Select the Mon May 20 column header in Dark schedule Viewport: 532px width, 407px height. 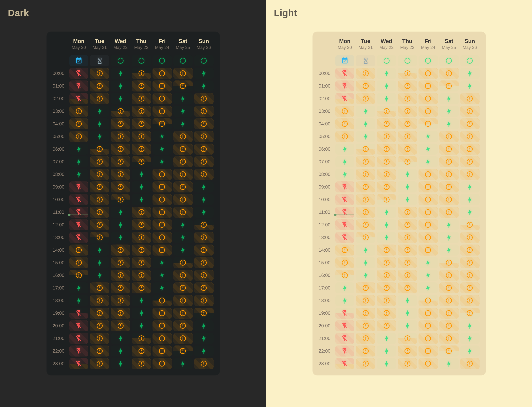pyautogui.click(x=79, y=44)
